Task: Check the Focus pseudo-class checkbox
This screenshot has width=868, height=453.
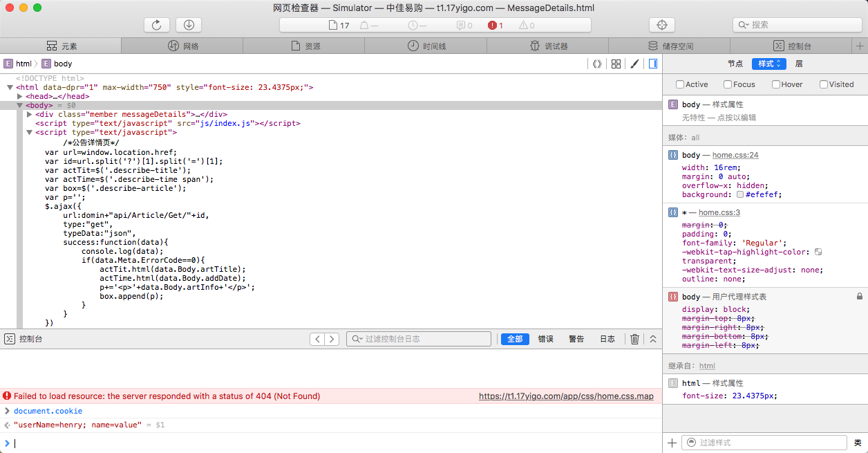Action: point(728,84)
